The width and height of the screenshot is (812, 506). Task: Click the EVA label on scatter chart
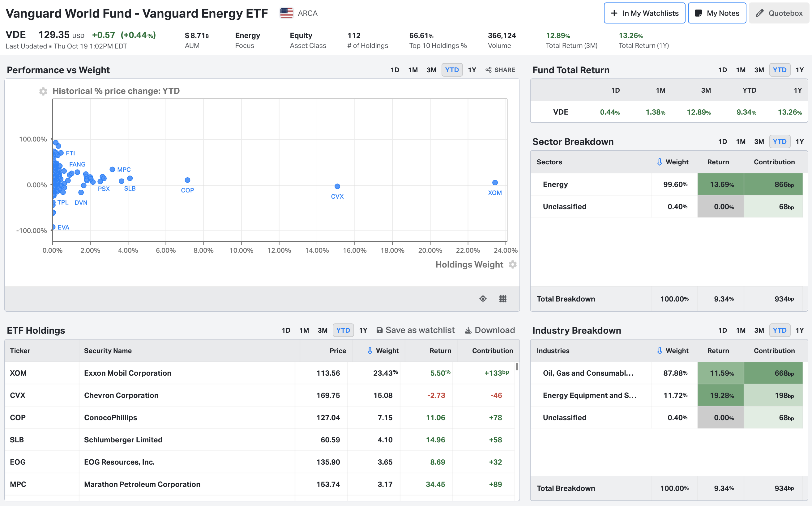(63, 227)
